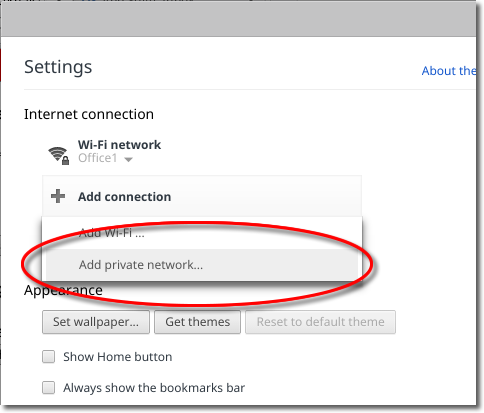
Task: Open the Office1 network name
Action: tap(98, 158)
